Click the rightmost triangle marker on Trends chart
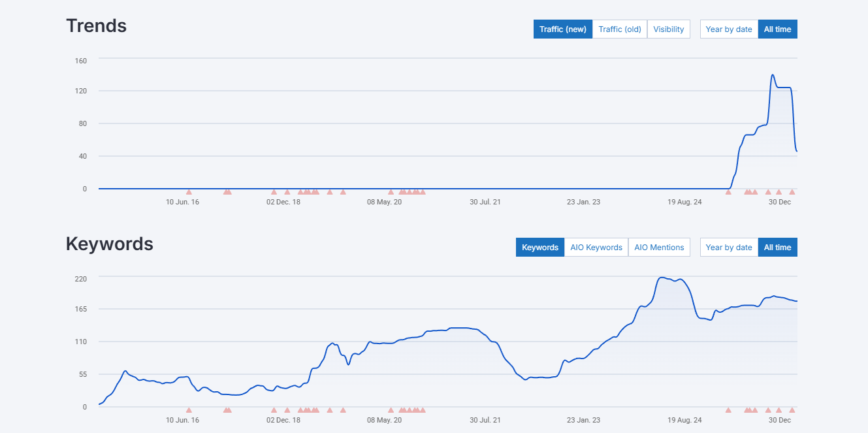This screenshot has height=433, width=868. (792, 192)
